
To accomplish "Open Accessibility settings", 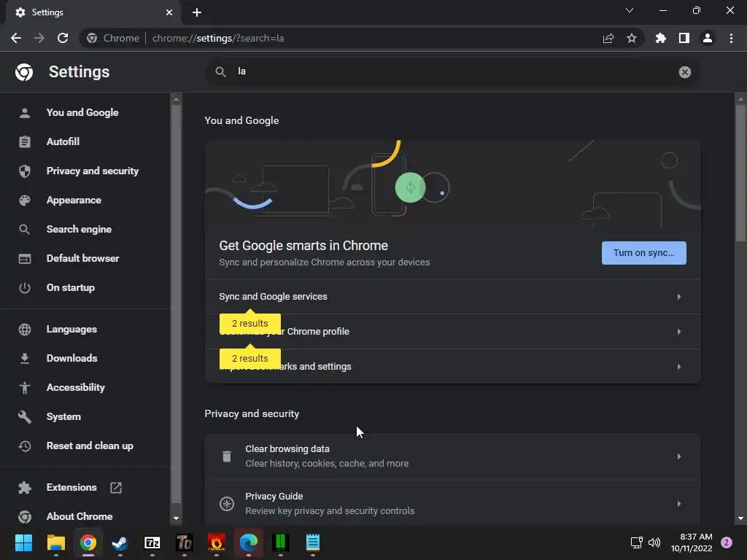I will 76,387.
